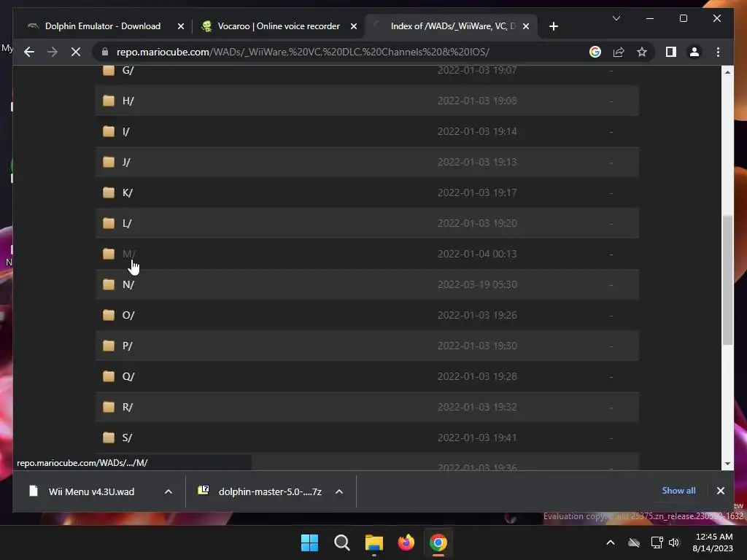Click the page scrollbar thumb
The image size is (747, 560).
coord(727,280)
